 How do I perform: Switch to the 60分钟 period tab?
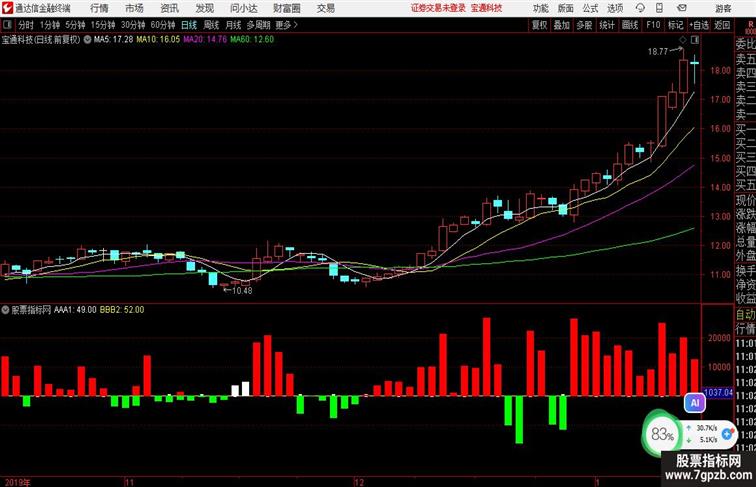click(163, 25)
